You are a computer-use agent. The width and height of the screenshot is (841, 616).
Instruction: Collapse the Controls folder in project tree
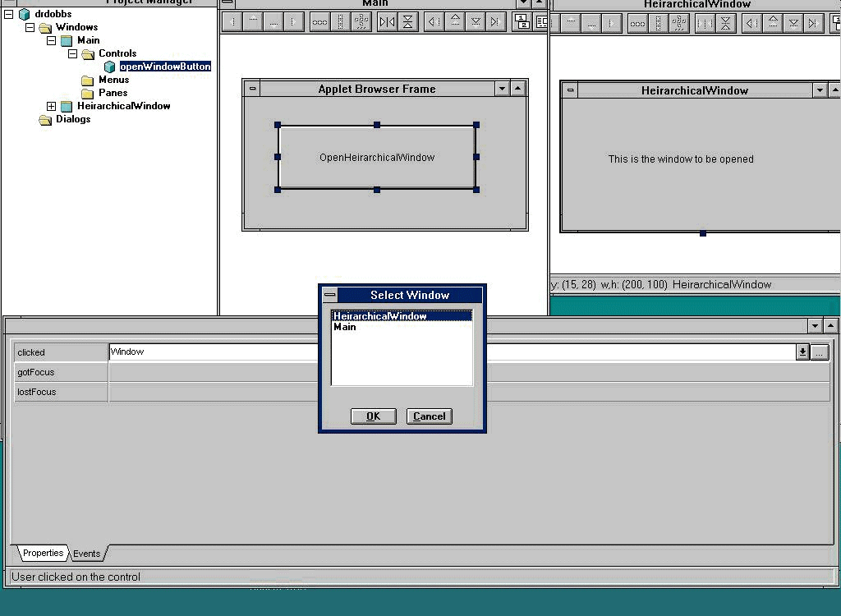72,53
